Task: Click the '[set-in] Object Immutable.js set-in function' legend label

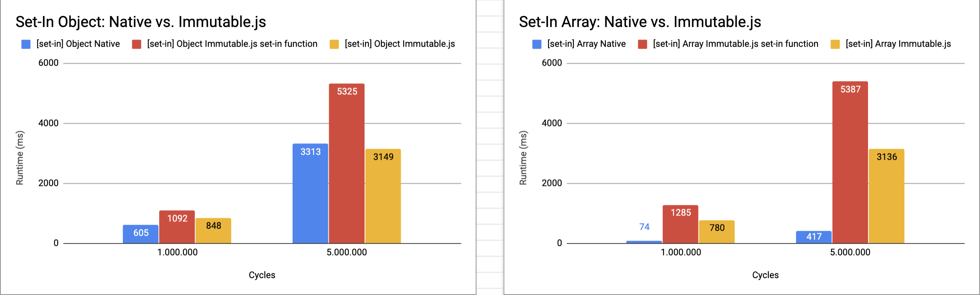Action: click(232, 44)
